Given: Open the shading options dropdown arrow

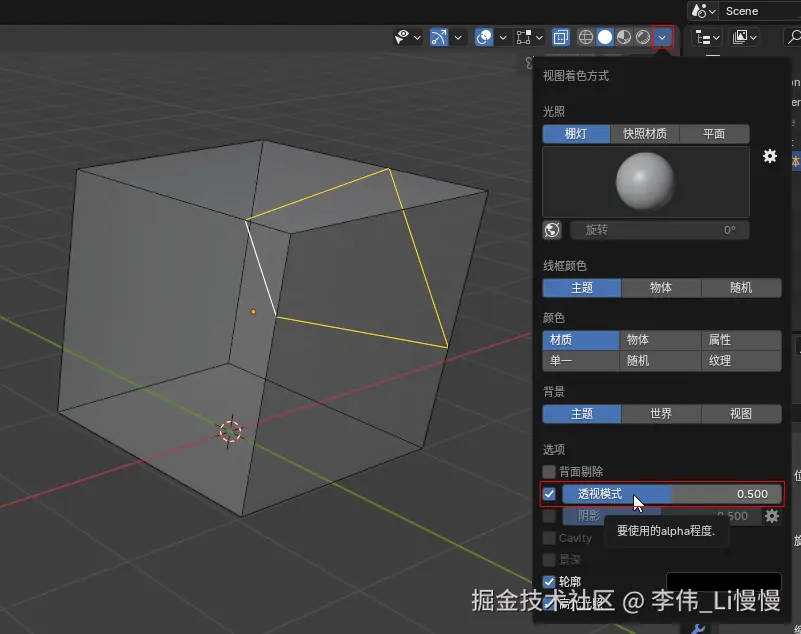Looking at the screenshot, I should (662, 37).
